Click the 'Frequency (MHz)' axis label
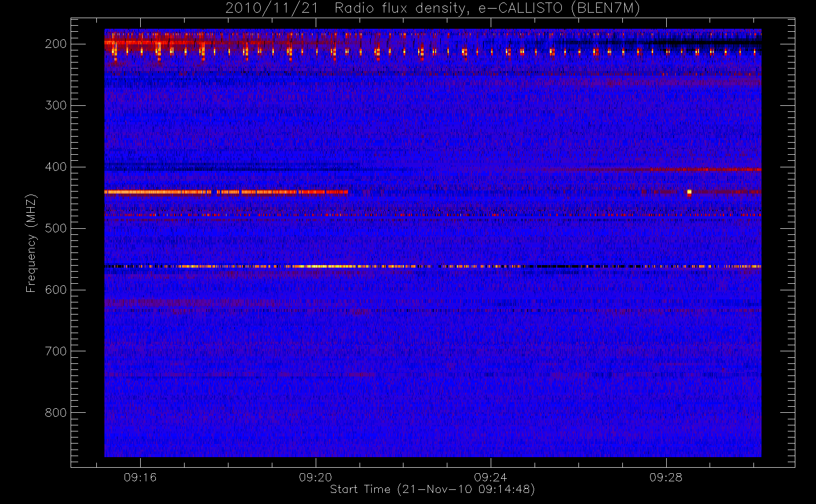This screenshot has width=816, height=504. pos(31,243)
